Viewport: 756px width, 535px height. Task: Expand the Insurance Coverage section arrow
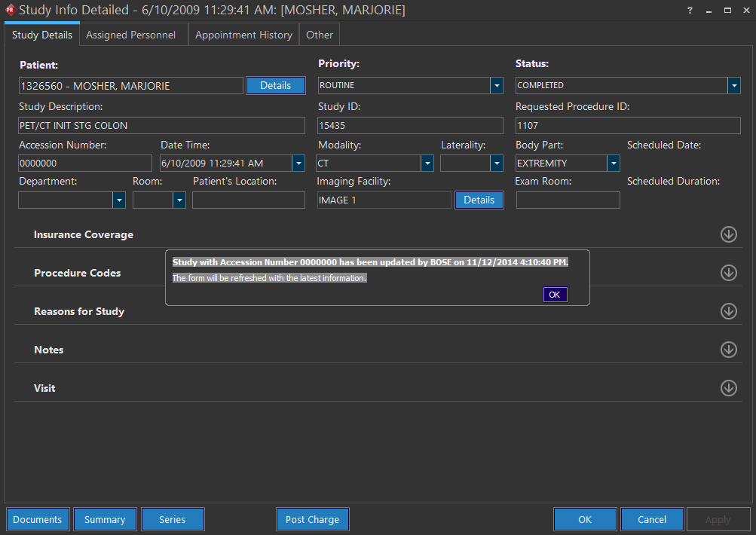coord(728,234)
